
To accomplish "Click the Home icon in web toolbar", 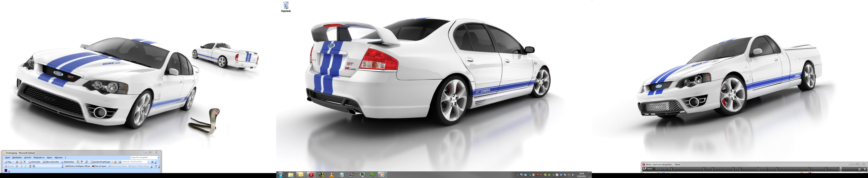I will pyautogui.click(x=30, y=166).
